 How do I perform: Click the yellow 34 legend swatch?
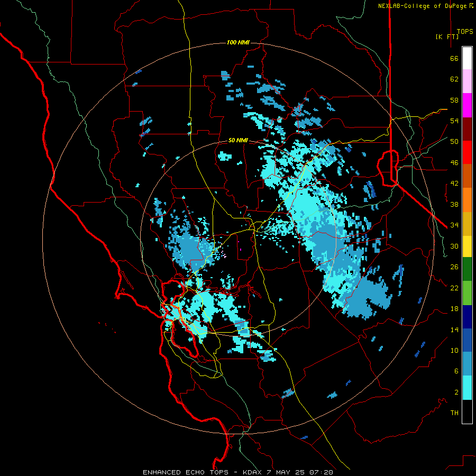467,246
